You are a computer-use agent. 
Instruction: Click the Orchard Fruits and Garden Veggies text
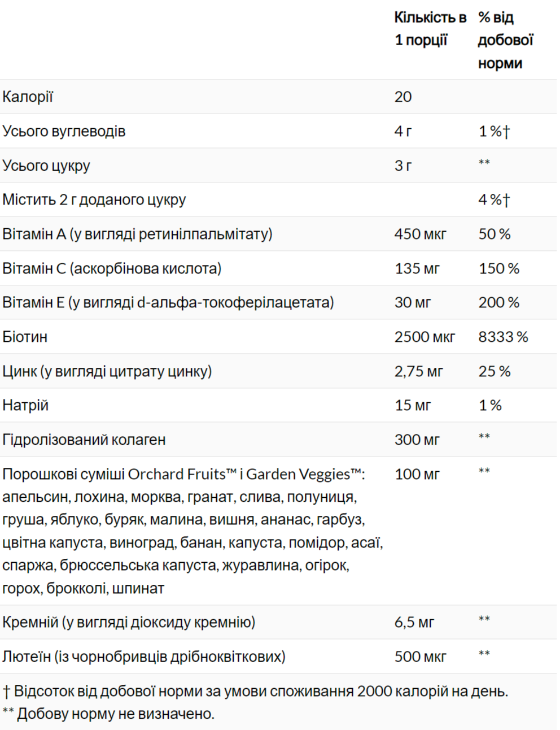click(183, 474)
